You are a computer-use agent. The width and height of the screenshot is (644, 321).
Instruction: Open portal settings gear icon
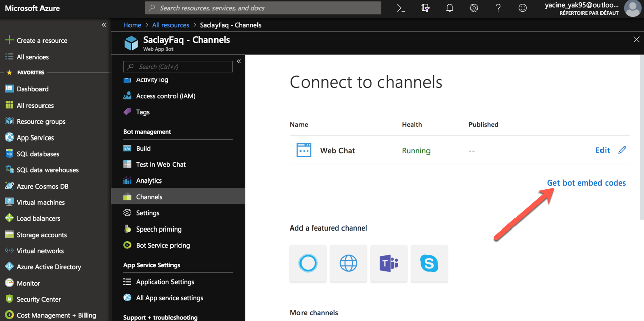474,8
